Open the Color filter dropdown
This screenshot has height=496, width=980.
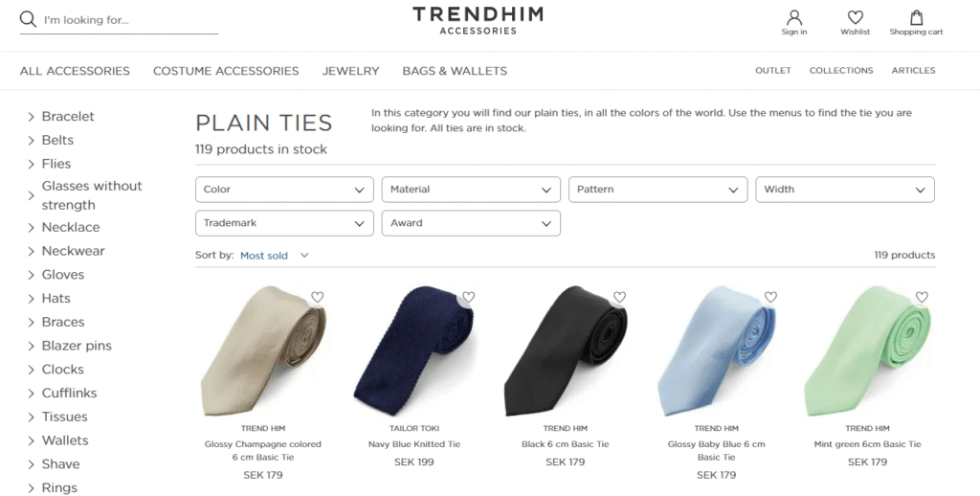[x=284, y=190]
